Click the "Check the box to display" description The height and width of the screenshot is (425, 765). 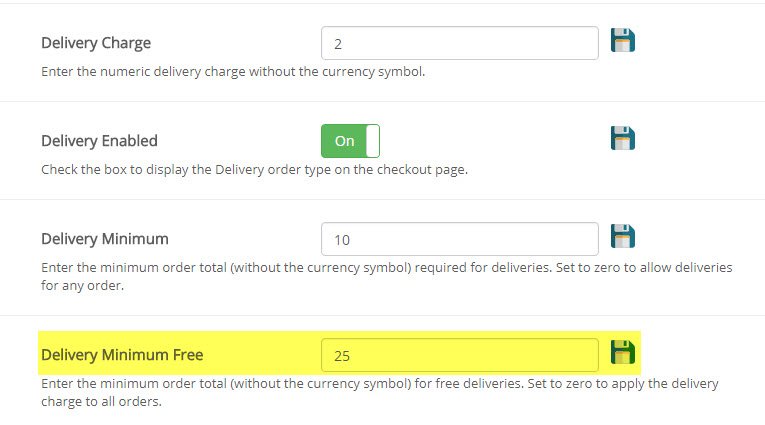pos(254,170)
